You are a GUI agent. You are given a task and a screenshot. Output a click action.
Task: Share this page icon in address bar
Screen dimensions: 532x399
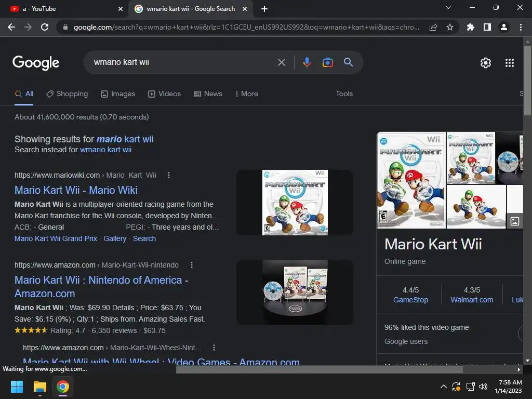click(x=433, y=27)
